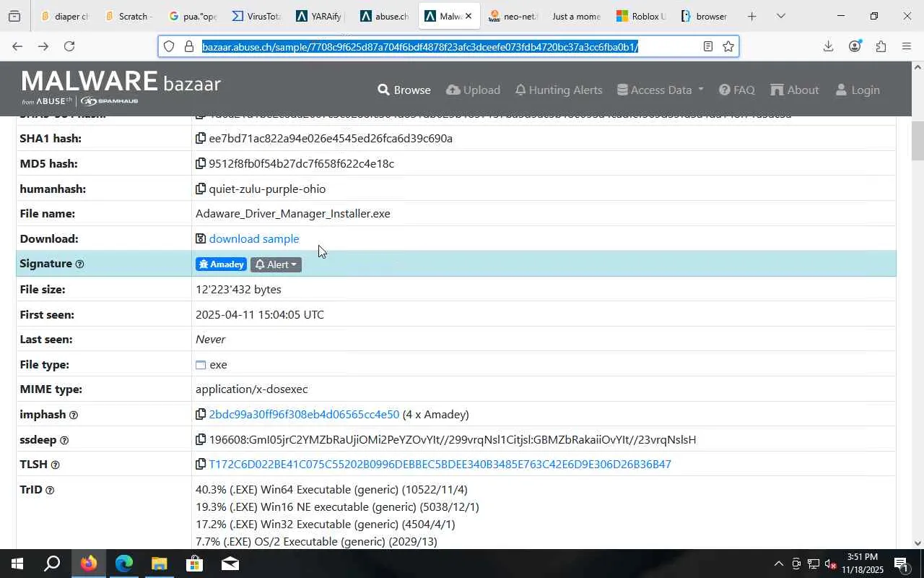This screenshot has height=578, width=924.
Task: Open the TLSH hash link
Action: coord(440,464)
